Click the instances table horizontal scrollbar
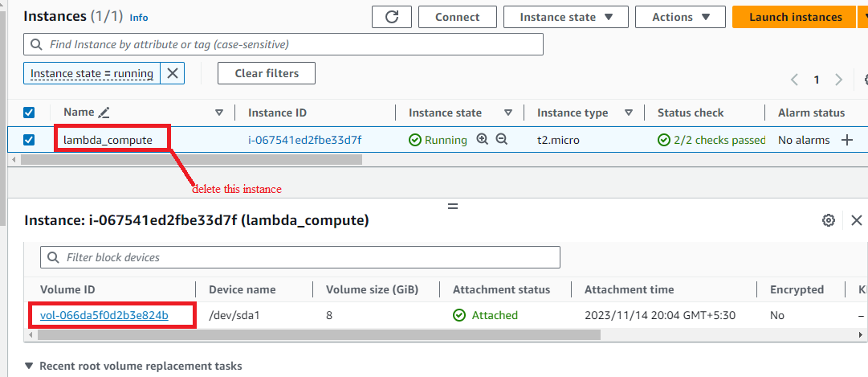868x377 pixels. click(191, 160)
